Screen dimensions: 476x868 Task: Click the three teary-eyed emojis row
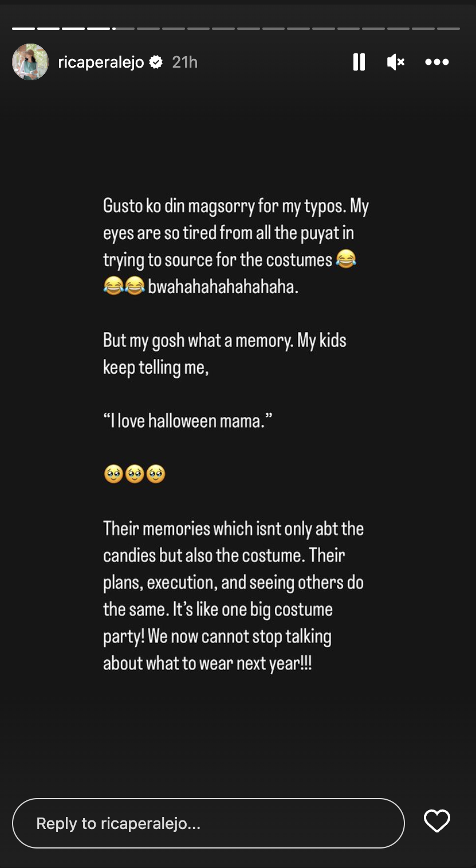[135, 475]
